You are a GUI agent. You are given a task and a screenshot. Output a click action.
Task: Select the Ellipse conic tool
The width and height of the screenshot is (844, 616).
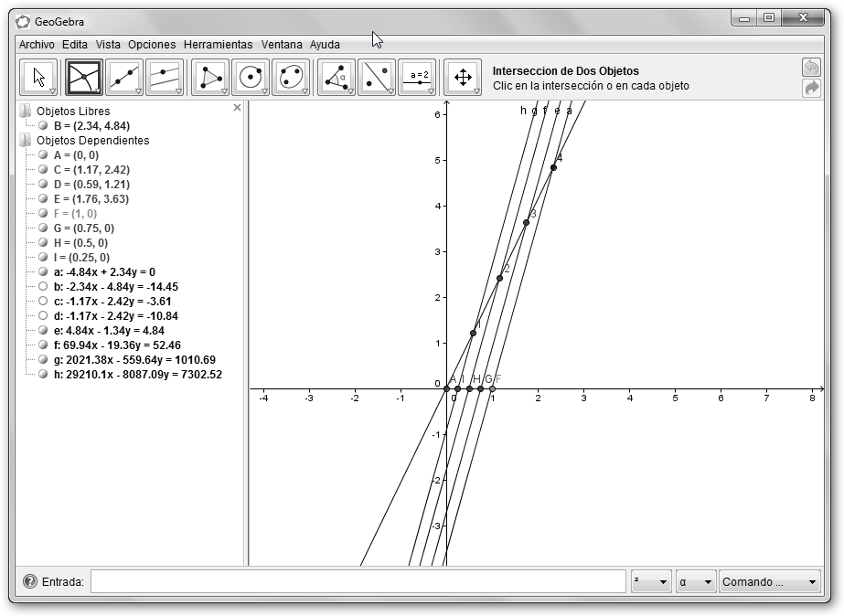click(291, 78)
